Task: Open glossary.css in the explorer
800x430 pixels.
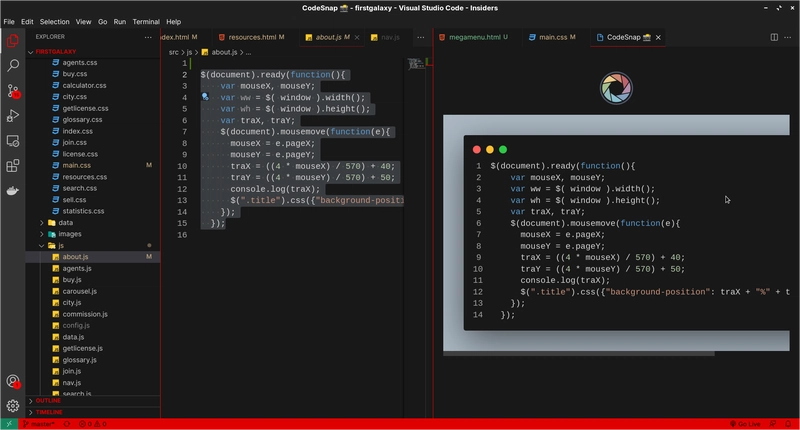Action: 82,120
